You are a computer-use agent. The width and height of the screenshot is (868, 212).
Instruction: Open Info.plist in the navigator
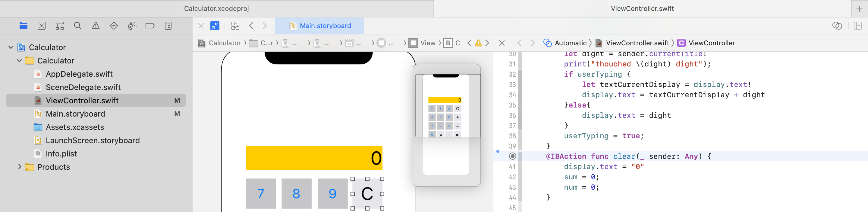coord(61,154)
